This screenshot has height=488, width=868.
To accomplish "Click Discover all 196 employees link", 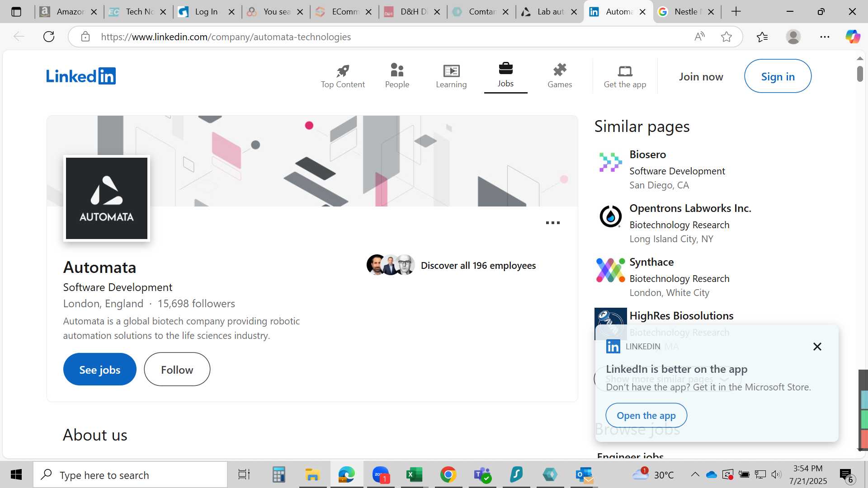I will (x=478, y=265).
